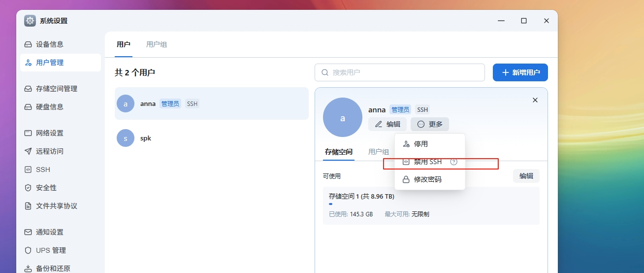Click the SSH badge in the detail panel
Screen dimensions: 644x273
click(x=422, y=110)
